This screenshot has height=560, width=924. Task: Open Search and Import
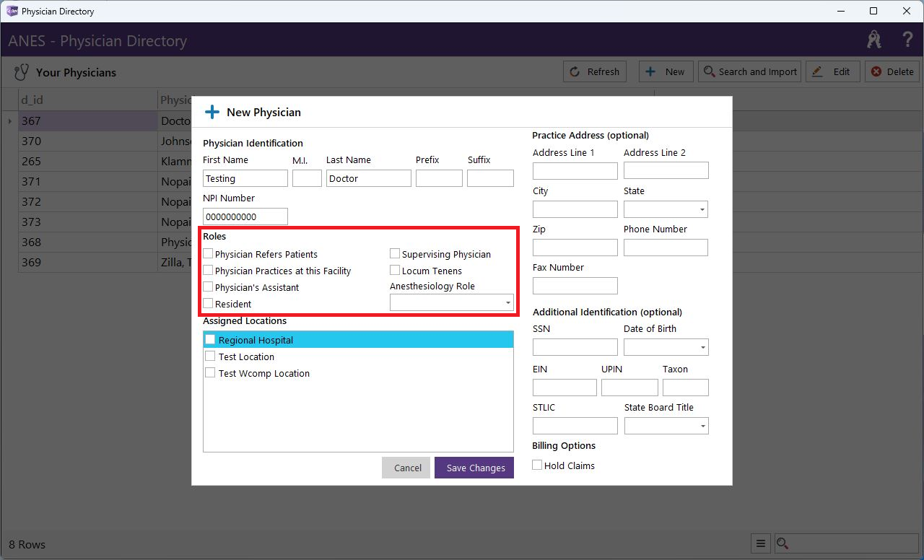coord(749,71)
